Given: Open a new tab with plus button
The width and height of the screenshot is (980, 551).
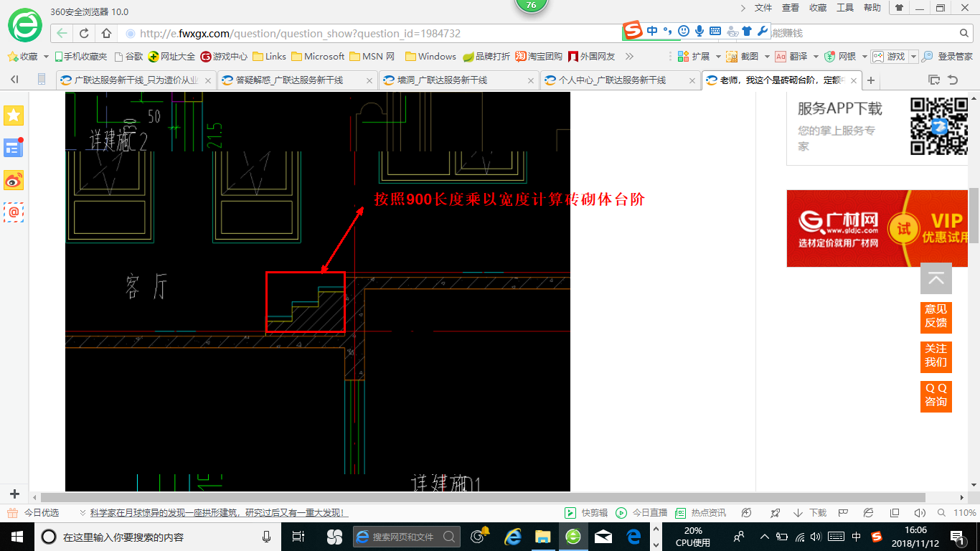Looking at the screenshot, I should [871, 80].
